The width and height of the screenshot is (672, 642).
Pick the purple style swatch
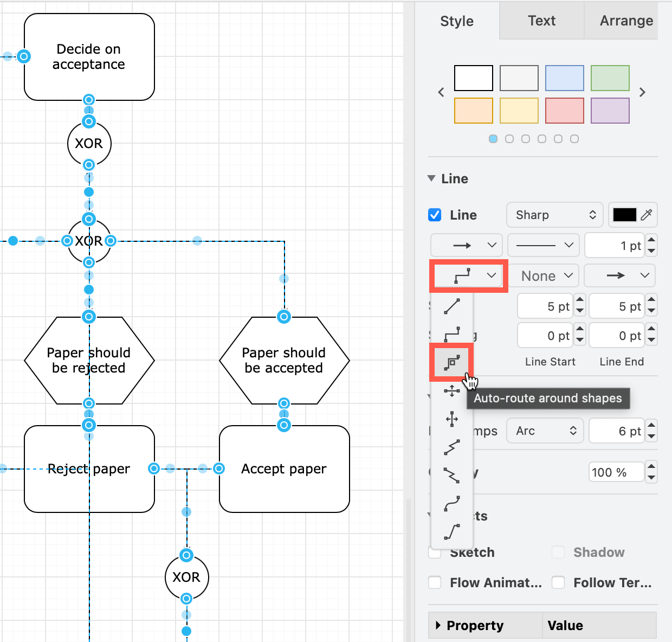(610, 111)
